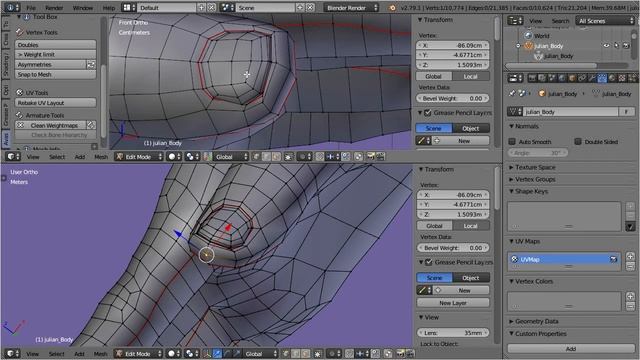Open the File menu

[x=31, y=8]
